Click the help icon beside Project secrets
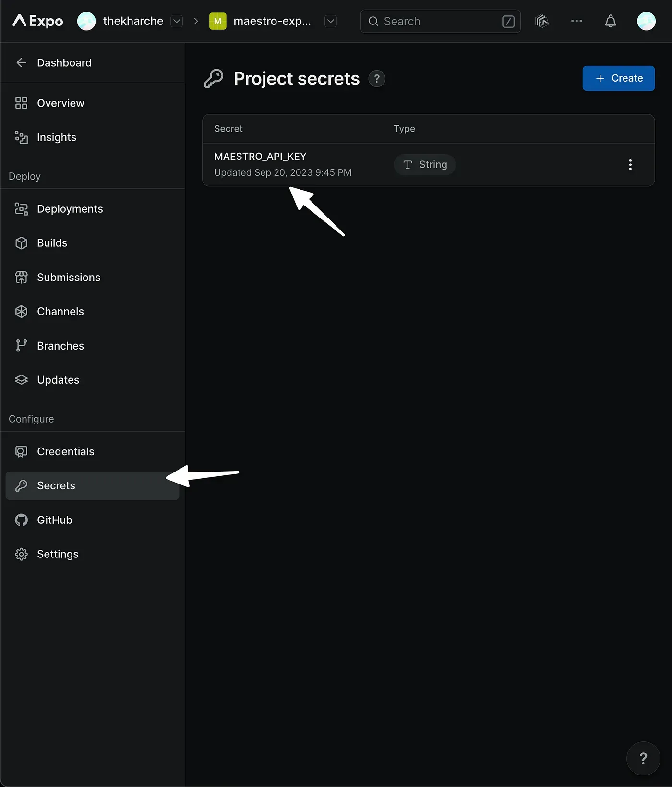672x787 pixels. (x=377, y=79)
